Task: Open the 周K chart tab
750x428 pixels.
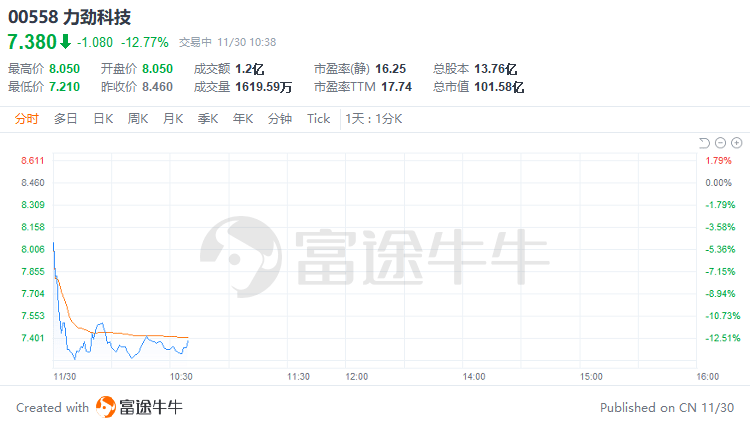Action: point(138,119)
